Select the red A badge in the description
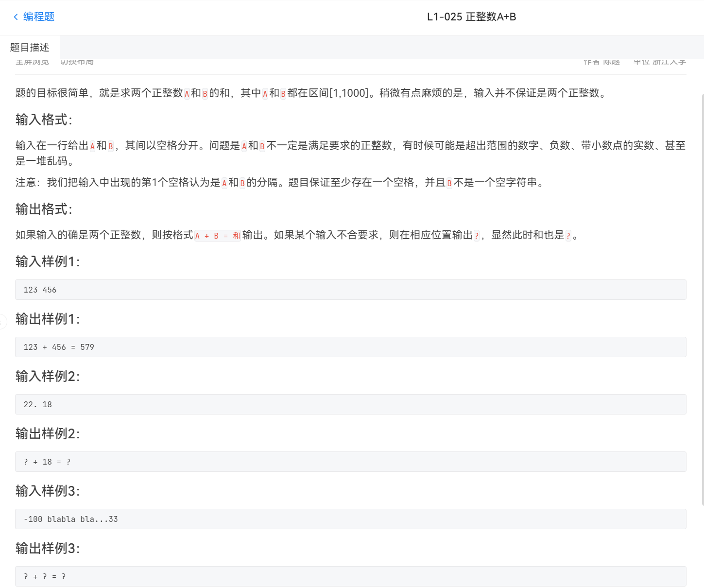 click(x=187, y=94)
